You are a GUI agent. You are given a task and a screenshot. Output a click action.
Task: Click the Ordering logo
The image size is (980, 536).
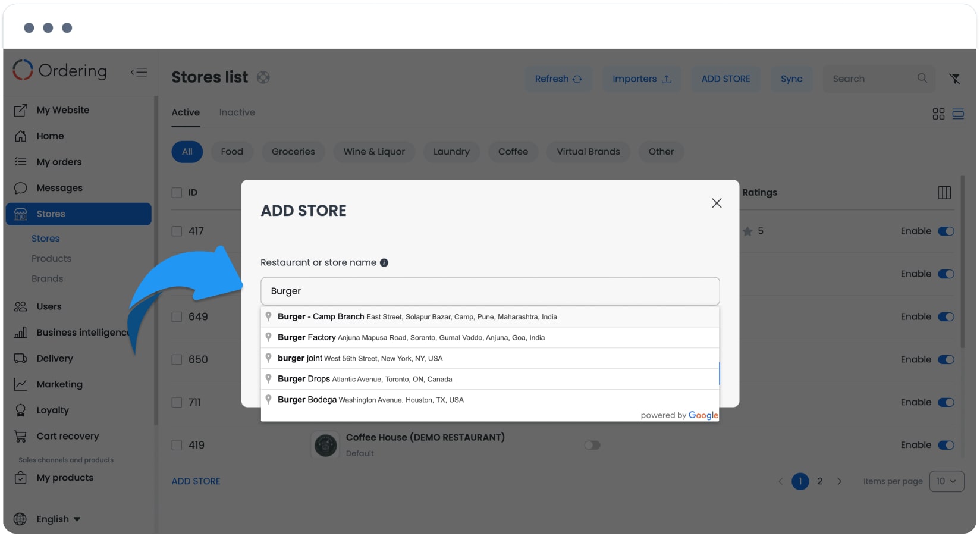coord(60,70)
